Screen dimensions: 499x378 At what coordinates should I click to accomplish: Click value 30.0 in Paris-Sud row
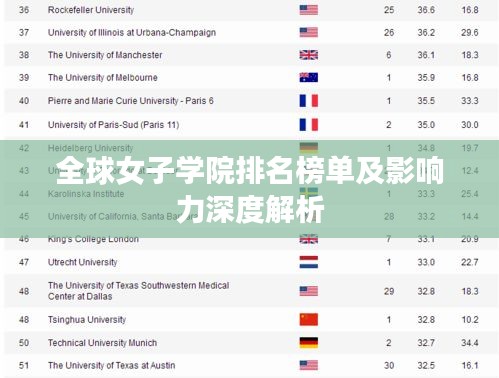coord(470,125)
